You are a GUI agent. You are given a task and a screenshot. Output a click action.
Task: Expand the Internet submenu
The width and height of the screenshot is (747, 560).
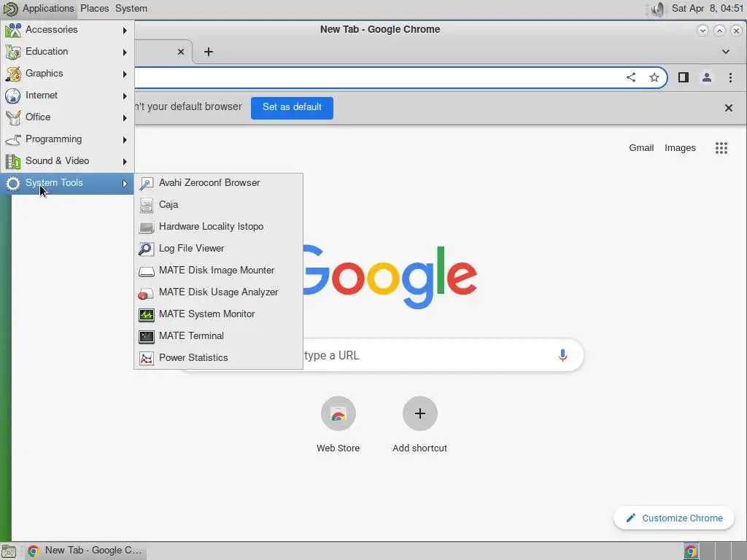click(67, 96)
